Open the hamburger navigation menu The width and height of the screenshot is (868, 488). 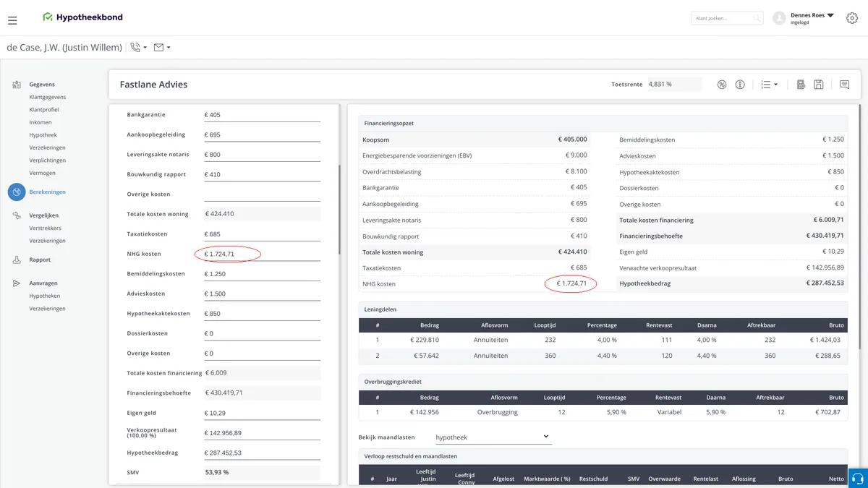point(13,20)
